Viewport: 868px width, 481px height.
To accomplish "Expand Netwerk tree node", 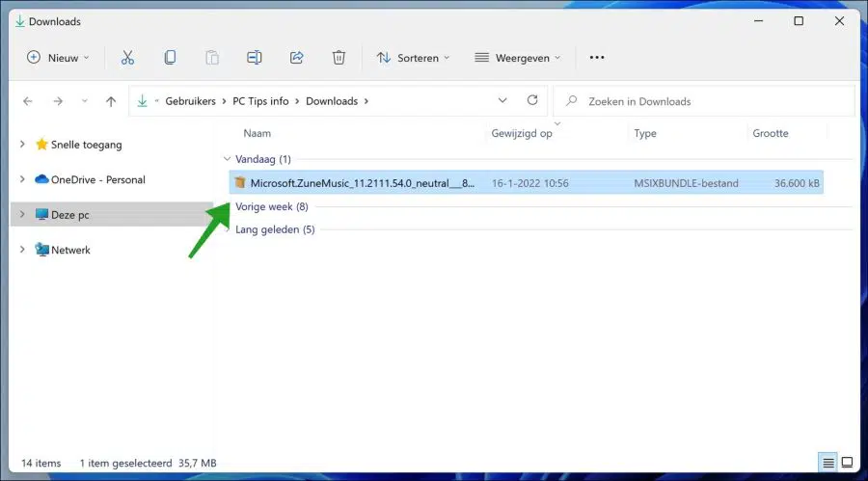I will (22, 249).
